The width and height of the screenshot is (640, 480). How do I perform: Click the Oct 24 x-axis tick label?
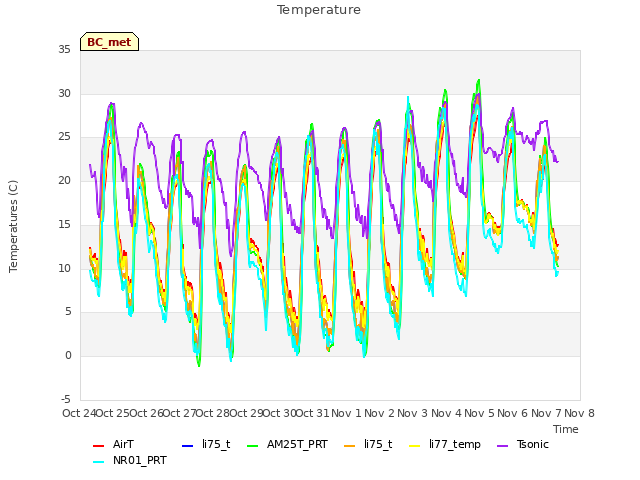click(79, 413)
